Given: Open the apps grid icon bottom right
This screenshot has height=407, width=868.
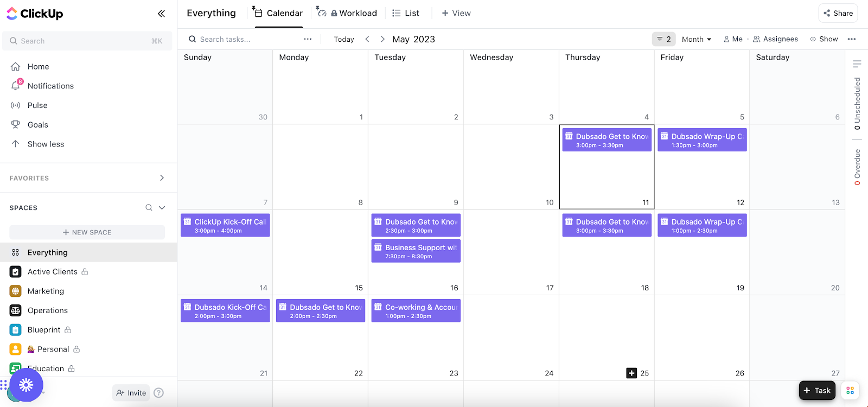Looking at the screenshot, I should point(850,390).
